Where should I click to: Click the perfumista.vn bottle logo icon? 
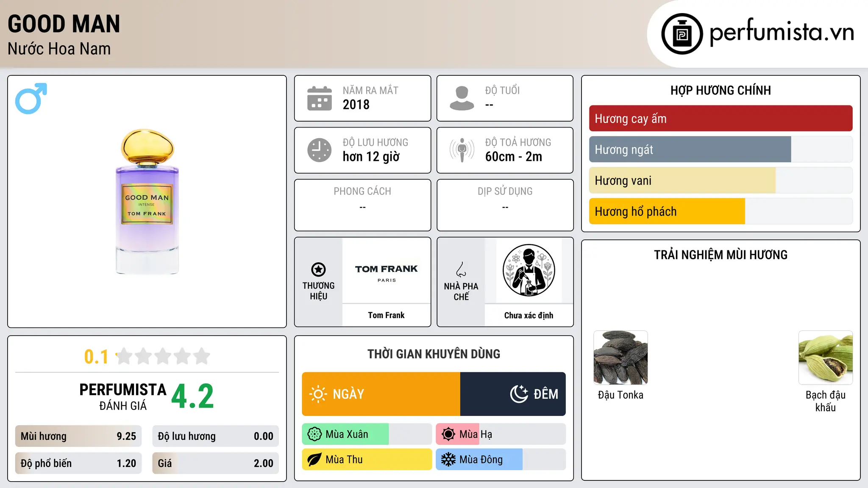[682, 34]
